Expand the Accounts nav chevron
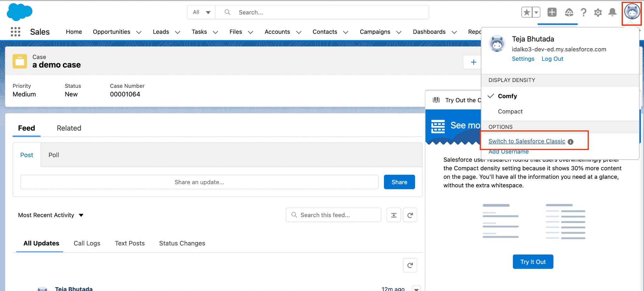This screenshot has height=291, width=644. tap(299, 32)
